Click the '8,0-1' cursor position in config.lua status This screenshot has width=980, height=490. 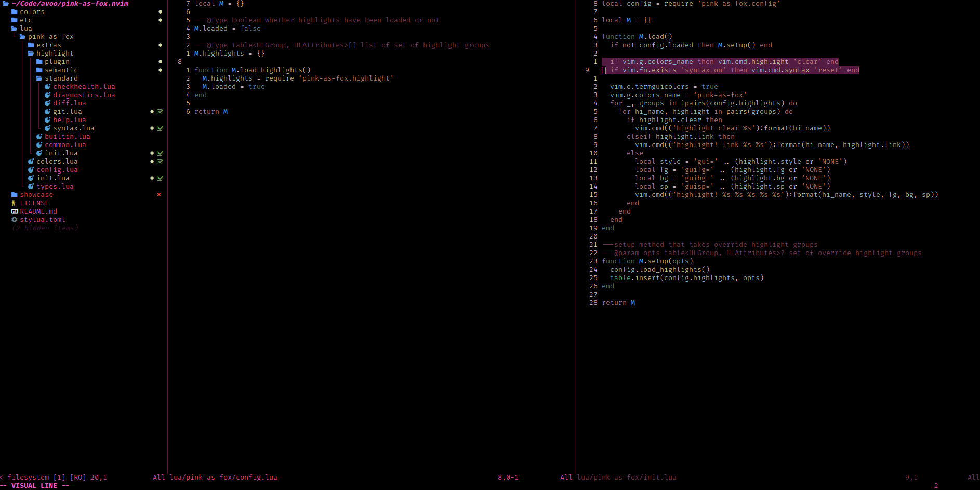coord(508,478)
